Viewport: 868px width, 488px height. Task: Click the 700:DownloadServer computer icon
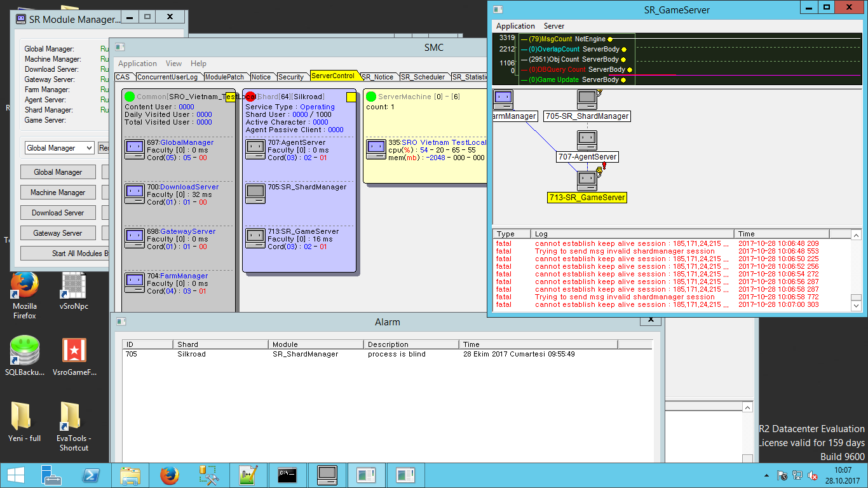135,194
